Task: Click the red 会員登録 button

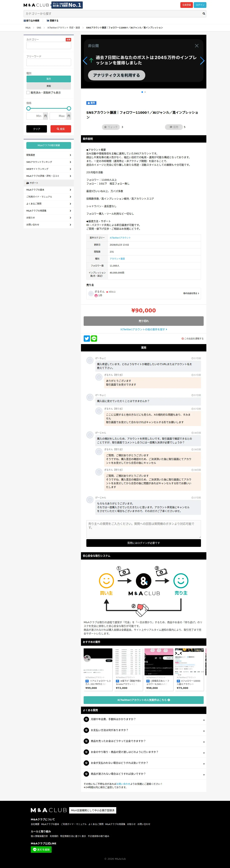Action: tap(186, 5)
